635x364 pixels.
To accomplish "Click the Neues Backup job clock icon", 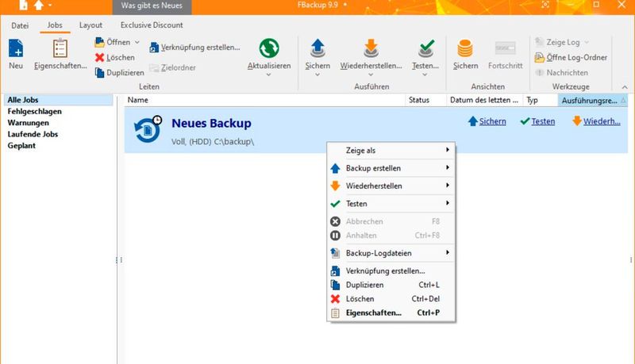I will 148,129.
